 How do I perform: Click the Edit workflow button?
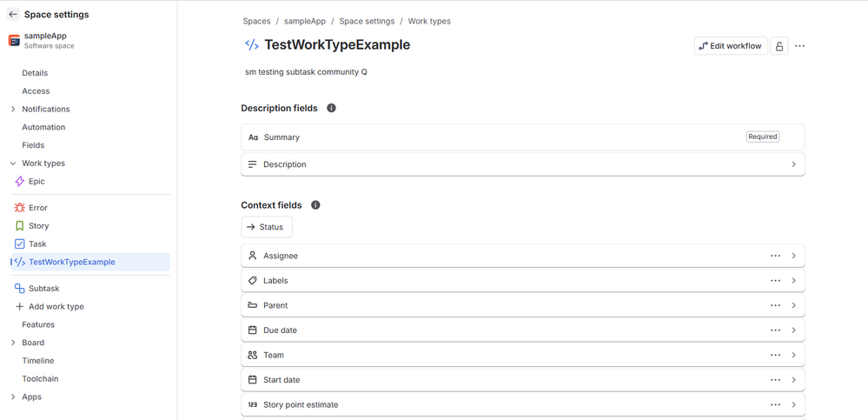point(731,46)
